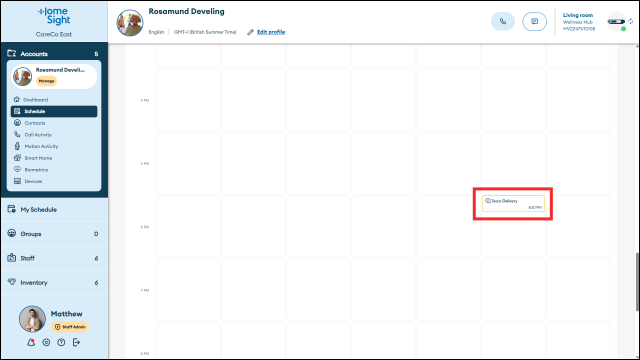This screenshot has width=640, height=360.
Task: Open the Edit profile link
Action: [x=271, y=32]
